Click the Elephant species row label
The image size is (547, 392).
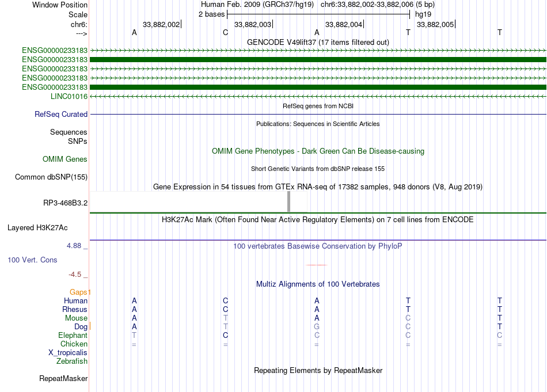click(73, 335)
